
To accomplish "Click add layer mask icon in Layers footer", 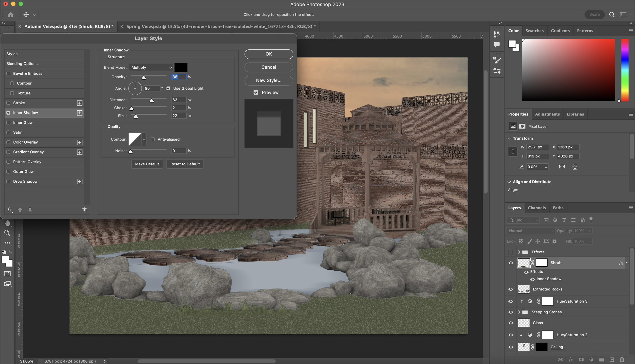I will 581,359.
